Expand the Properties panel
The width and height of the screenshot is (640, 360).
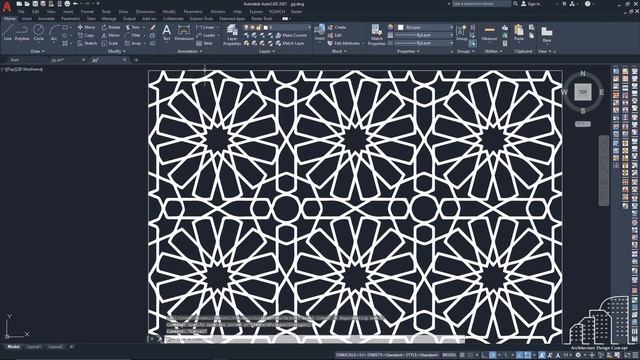408,51
